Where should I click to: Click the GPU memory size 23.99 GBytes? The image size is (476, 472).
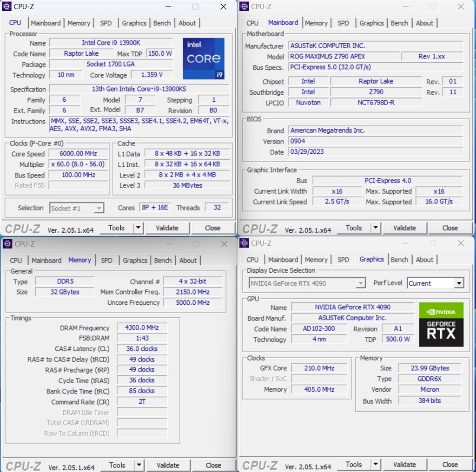coord(430,368)
